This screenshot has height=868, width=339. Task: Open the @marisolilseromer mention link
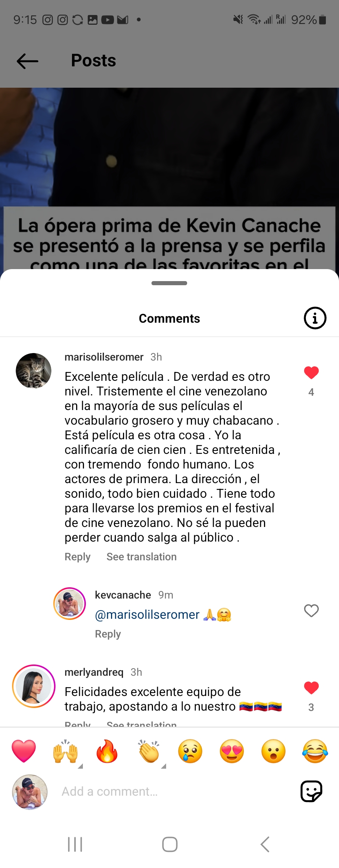click(147, 615)
